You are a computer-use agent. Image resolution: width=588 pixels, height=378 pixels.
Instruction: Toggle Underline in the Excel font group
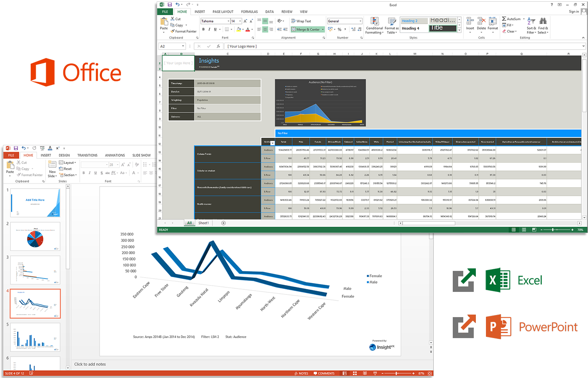[x=215, y=29]
